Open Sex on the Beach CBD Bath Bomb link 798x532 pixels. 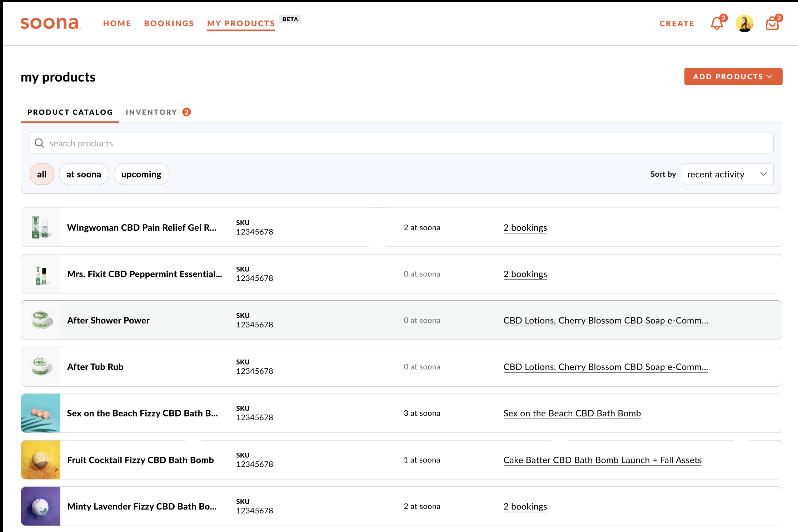coord(572,413)
